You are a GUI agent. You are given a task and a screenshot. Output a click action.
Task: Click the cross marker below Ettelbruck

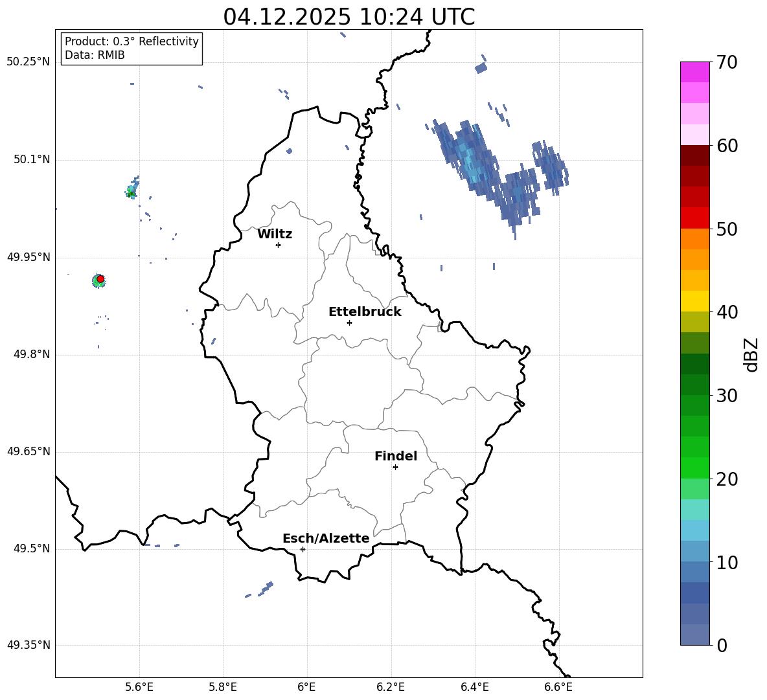(x=349, y=322)
